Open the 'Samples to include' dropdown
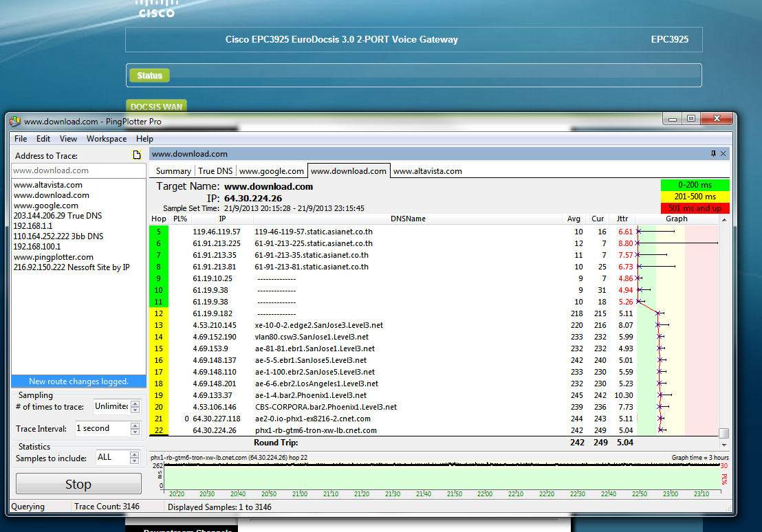 (x=135, y=458)
